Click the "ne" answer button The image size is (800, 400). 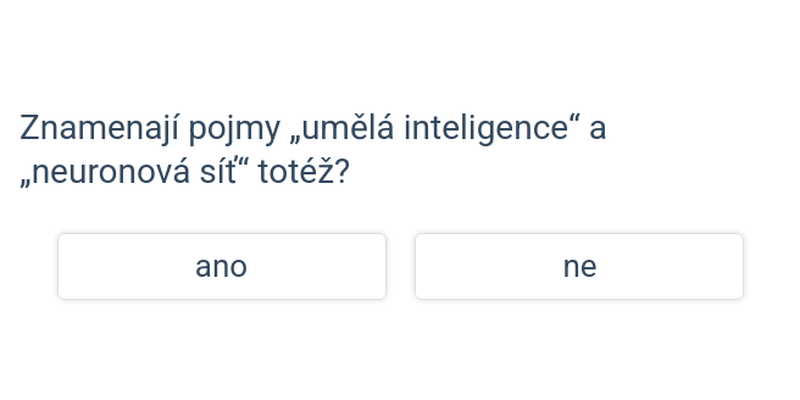[x=579, y=266]
